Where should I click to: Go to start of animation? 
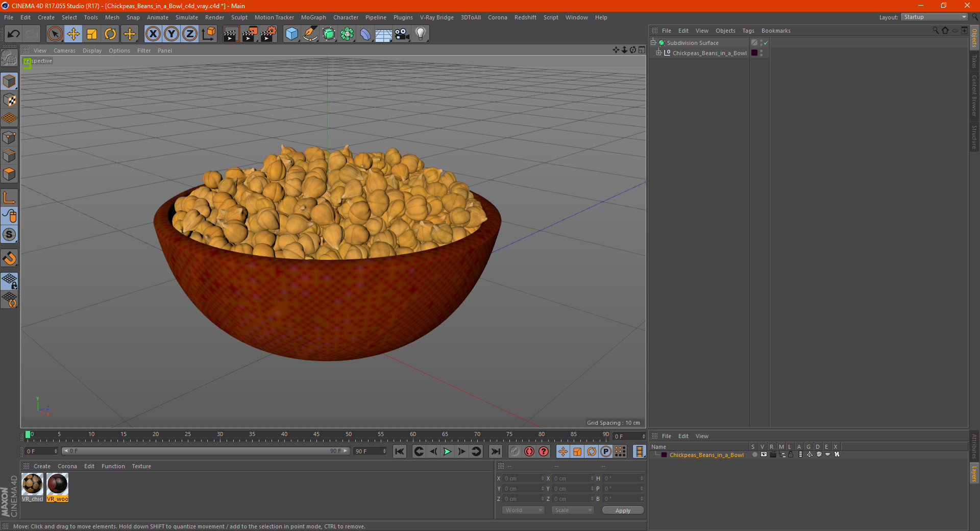pyautogui.click(x=400, y=451)
